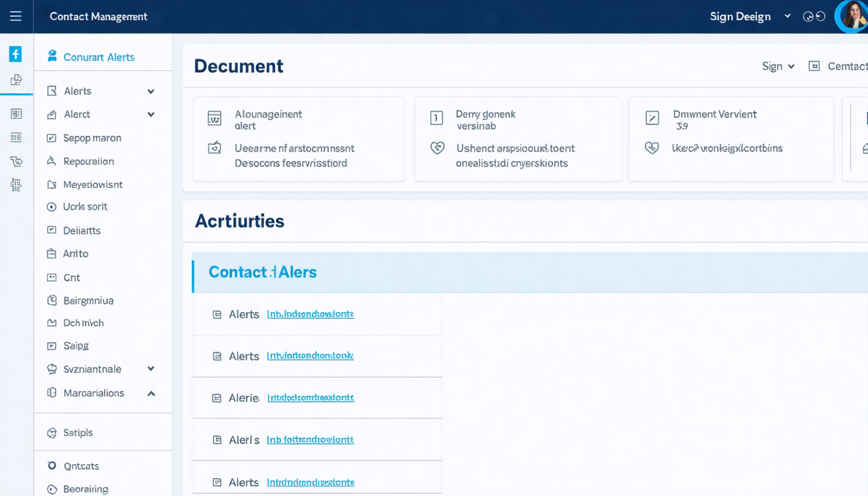Image resolution: width=868 pixels, height=496 pixels.
Task: Click the Cemtact button in Decument header
Action: [x=838, y=66]
